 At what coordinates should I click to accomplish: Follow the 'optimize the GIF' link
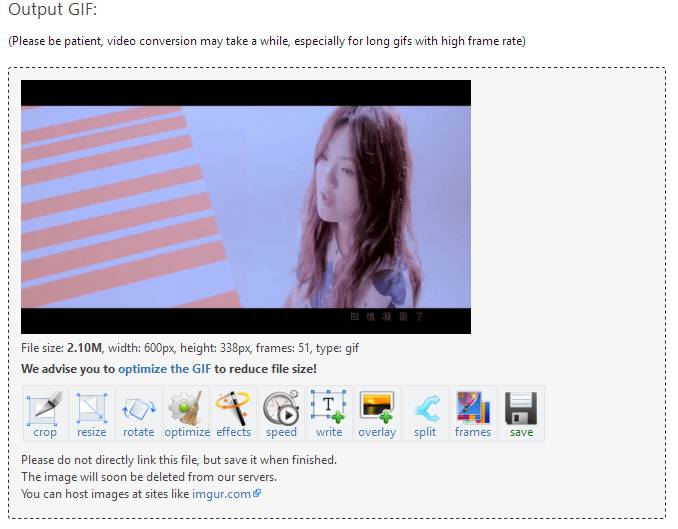(x=165, y=369)
